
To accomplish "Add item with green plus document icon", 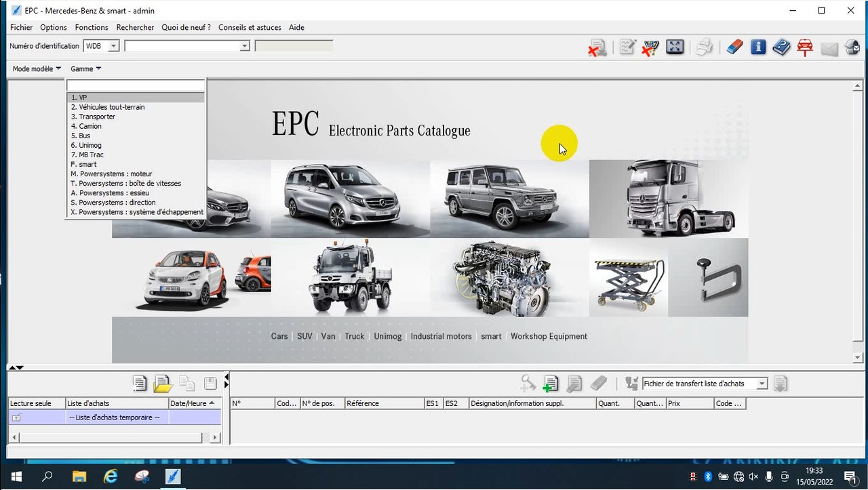I will click(x=550, y=384).
